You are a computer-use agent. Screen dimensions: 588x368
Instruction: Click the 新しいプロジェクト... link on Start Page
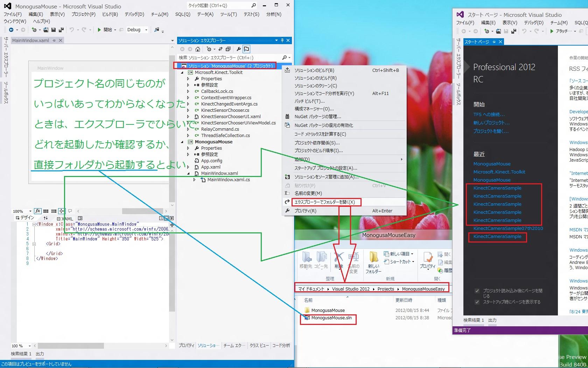[x=491, y=123]
